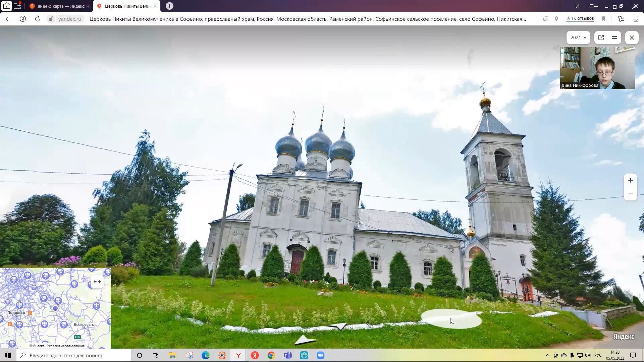Close the Церковь Никиты tab
The image size is (644, 362).
[x=155, y=6]
